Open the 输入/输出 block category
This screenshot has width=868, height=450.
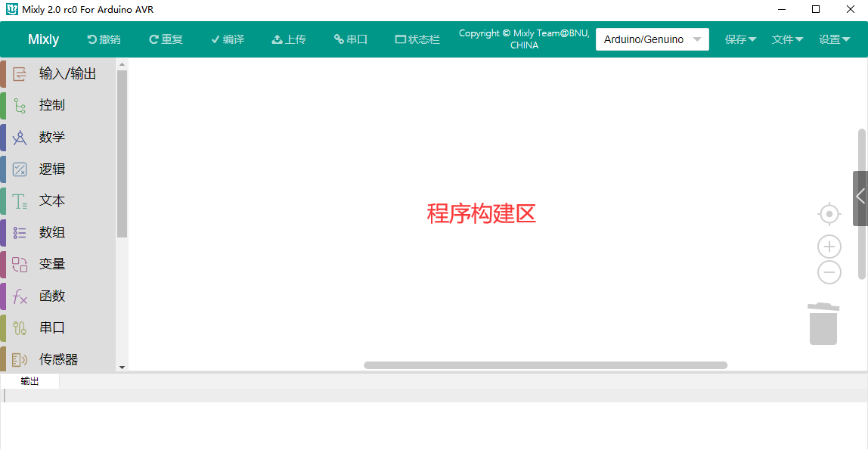(58, 73)
